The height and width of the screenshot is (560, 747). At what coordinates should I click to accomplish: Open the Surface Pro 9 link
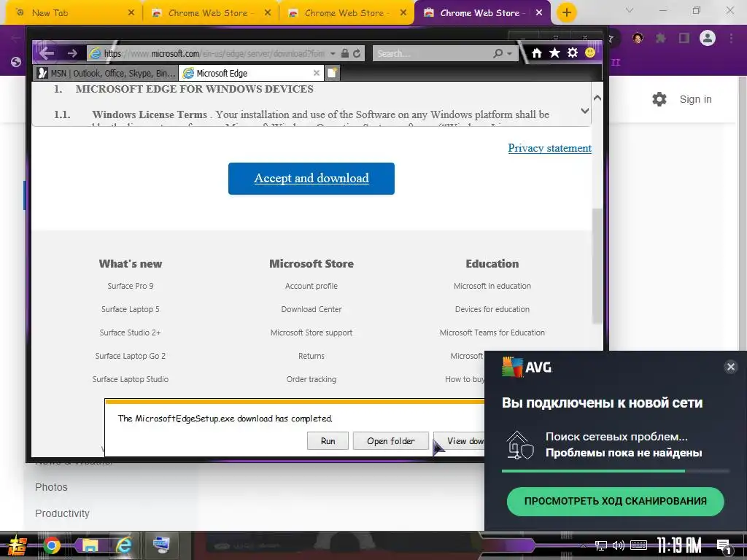(130, 286)
